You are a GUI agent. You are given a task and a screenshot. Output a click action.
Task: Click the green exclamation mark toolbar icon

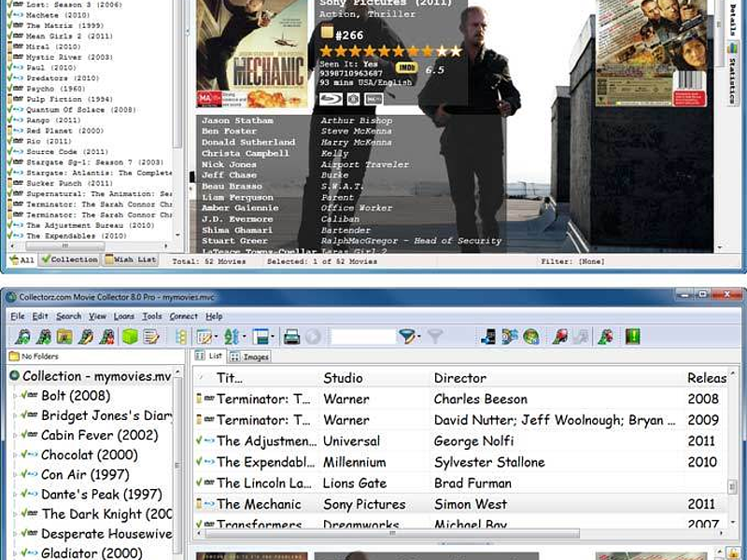(633, 337)
